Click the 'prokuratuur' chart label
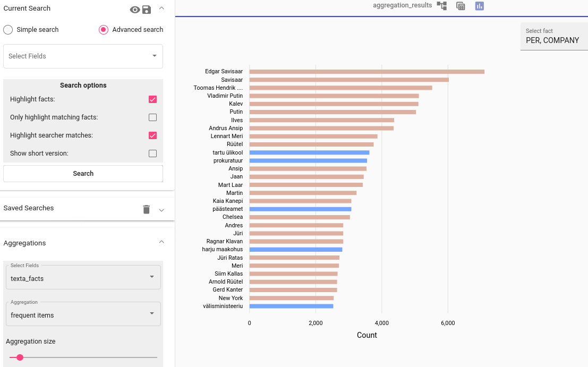This screenshot has height=367, width=588. tap(228, 160)
